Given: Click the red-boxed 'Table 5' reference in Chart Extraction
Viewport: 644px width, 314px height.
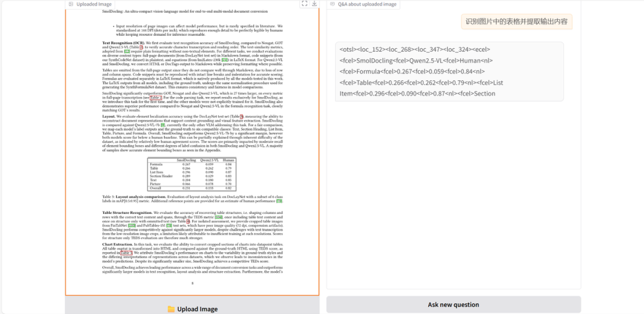Looking at the screenshot, I should click(126, 253).
